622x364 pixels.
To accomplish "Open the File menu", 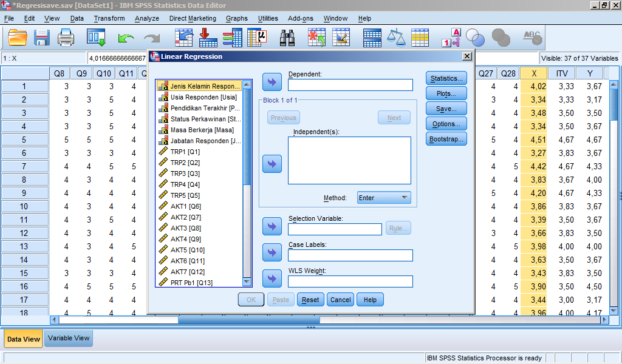I will [x=9, y=18].
